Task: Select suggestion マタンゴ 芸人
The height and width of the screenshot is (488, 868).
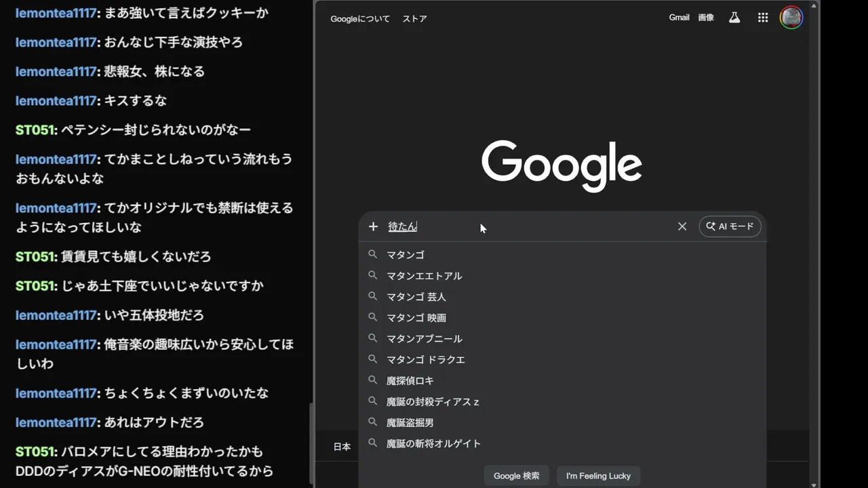Action: click(x=562, y=297)
